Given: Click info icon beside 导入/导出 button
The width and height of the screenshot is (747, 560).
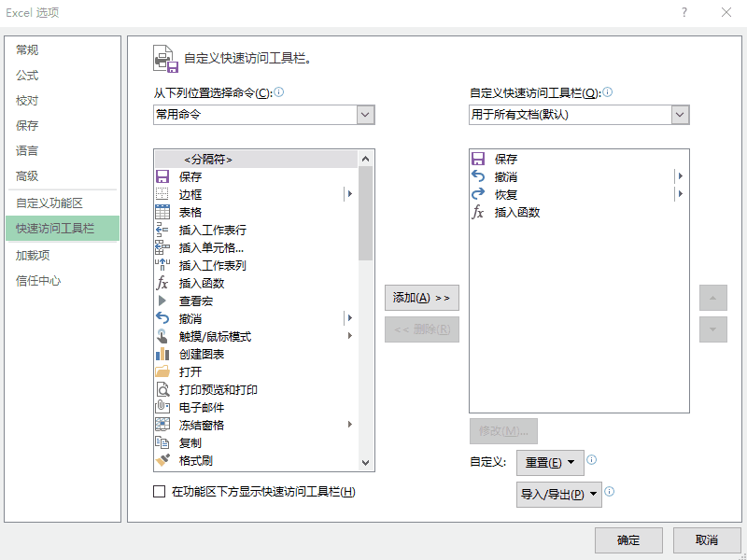Looking at the screenshot, I should coord(610,492).
